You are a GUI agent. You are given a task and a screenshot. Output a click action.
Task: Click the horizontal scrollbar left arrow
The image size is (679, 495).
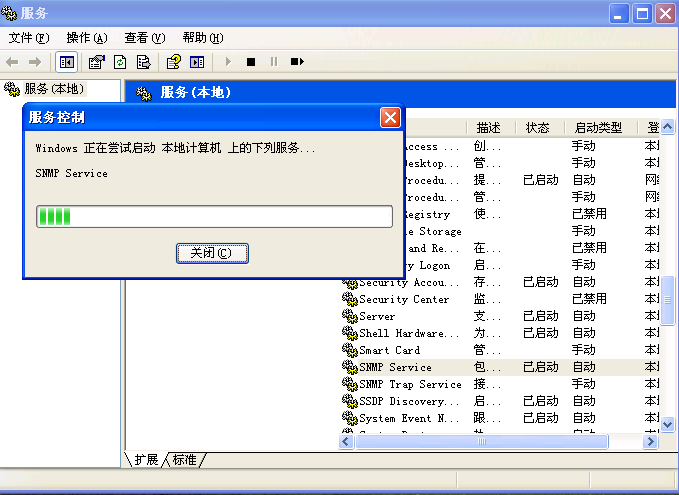(346, 442)
